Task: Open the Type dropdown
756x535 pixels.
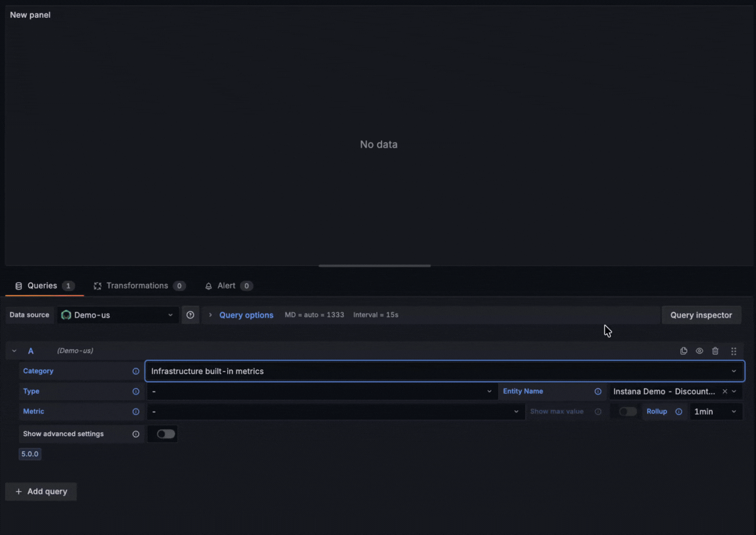Action: point(322,391)
